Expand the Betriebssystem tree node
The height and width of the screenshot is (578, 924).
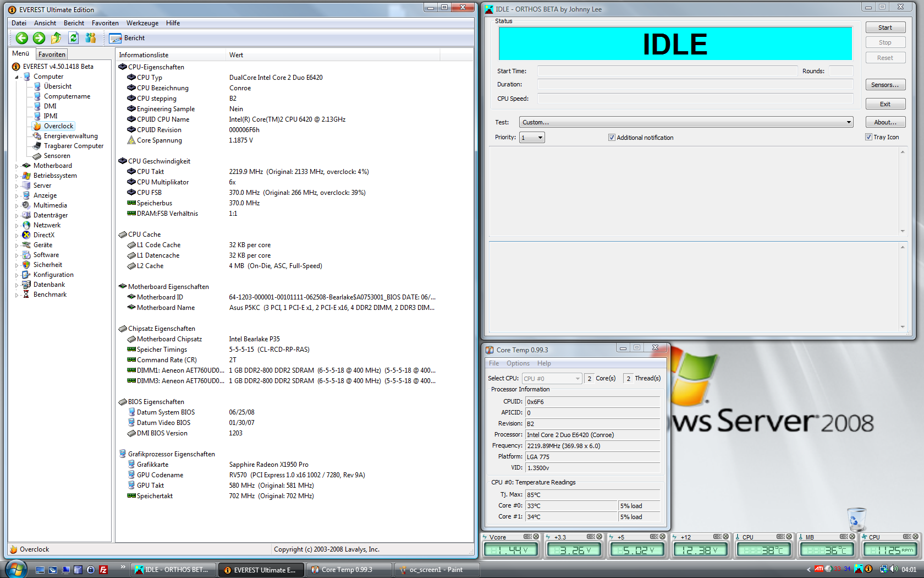coord(16,176)
